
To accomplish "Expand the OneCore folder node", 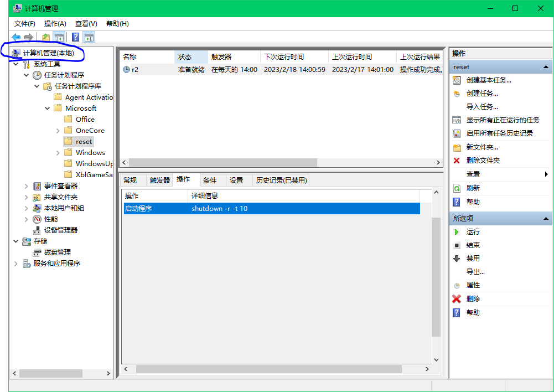I will [x=58, y=131].
